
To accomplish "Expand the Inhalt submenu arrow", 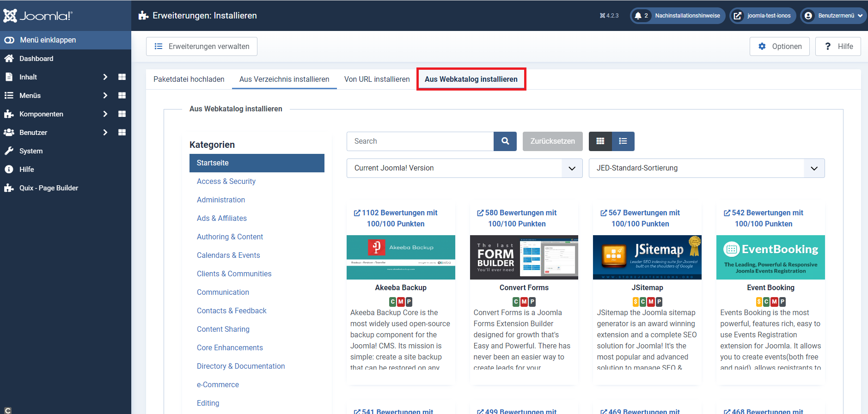I will tap(105, 77).
